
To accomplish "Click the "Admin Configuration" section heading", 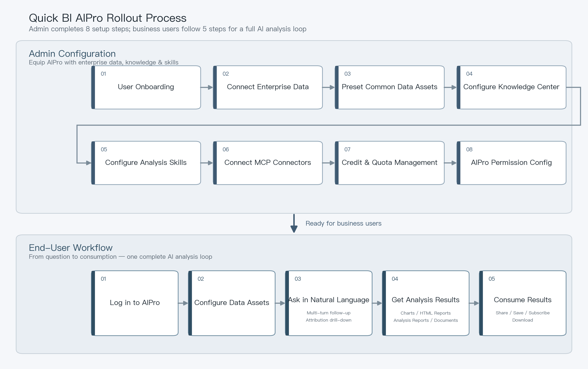I will coord(72,54).
